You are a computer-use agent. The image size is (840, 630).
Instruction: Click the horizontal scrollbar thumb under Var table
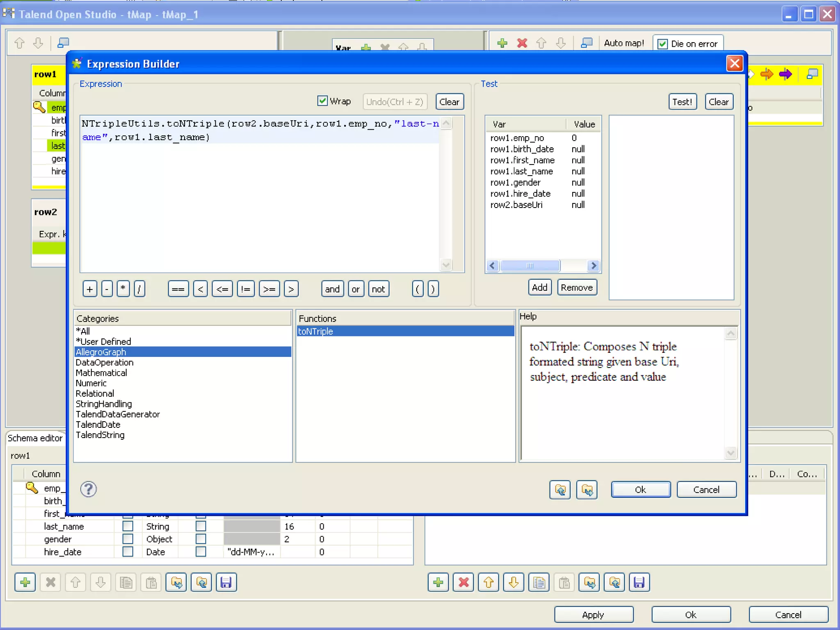point(530,266)
